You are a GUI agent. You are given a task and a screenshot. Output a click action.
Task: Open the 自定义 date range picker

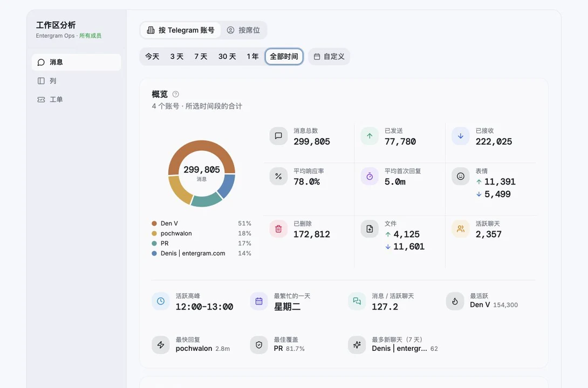point(329,57)
